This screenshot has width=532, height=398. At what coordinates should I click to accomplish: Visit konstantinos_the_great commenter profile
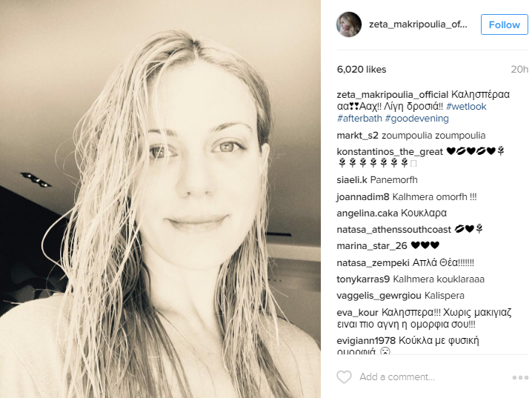click(390, 152)
